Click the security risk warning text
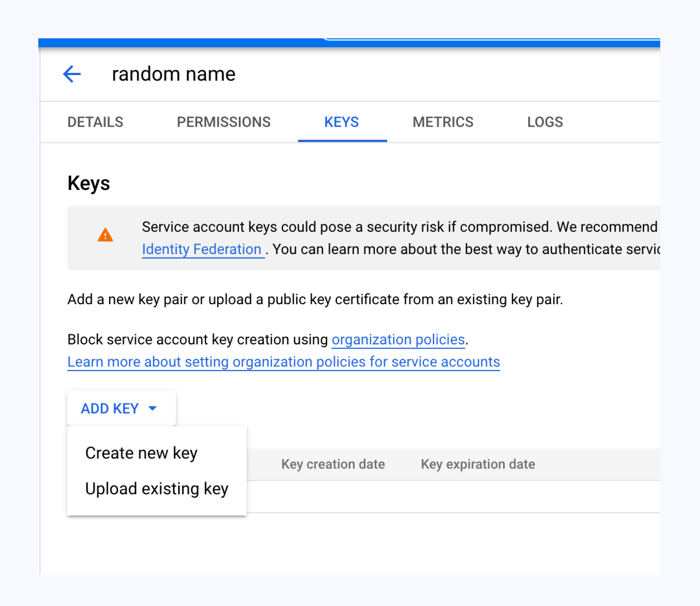This screenshot has height=606, width=700. click(399, 227)
